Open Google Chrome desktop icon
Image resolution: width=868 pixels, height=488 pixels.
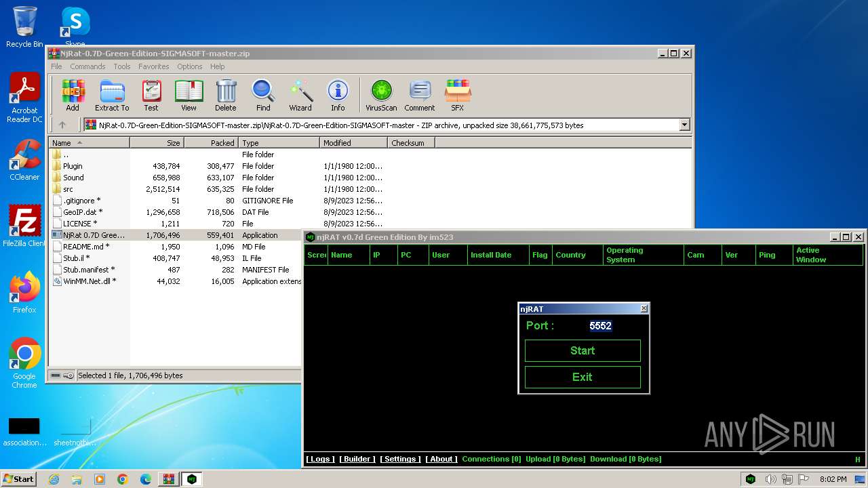pyautogui.click(x=24, y=363)
